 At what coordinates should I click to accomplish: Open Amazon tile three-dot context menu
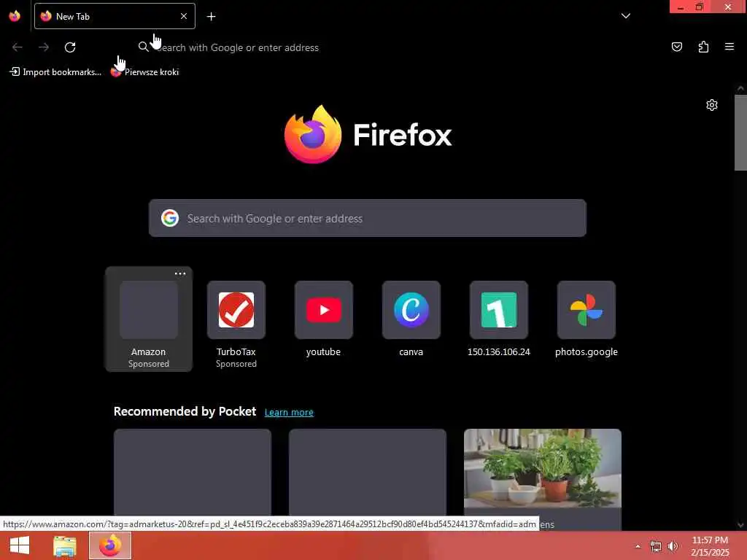point(180,274)
